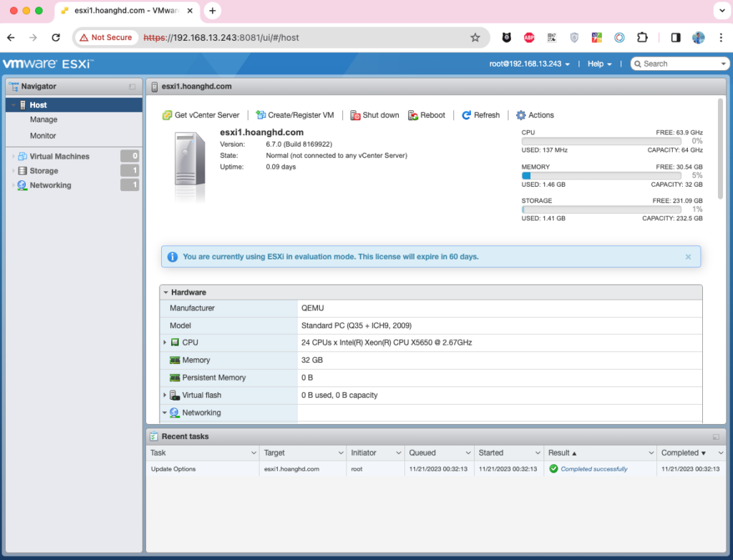Viewport: 733px width, 560px height.
Task: Click the Persistent Memory icon
Action: click(175, 378)
